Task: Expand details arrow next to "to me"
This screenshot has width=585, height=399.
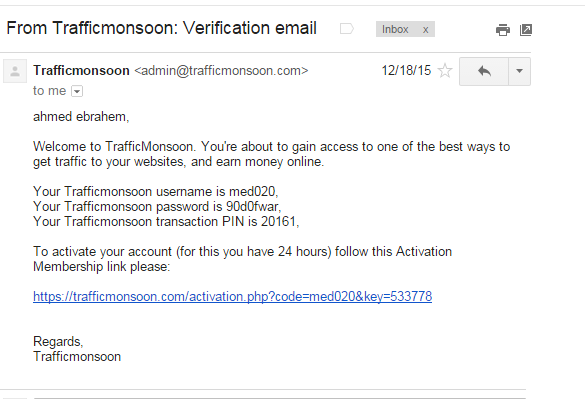Action: coord(77,91)
